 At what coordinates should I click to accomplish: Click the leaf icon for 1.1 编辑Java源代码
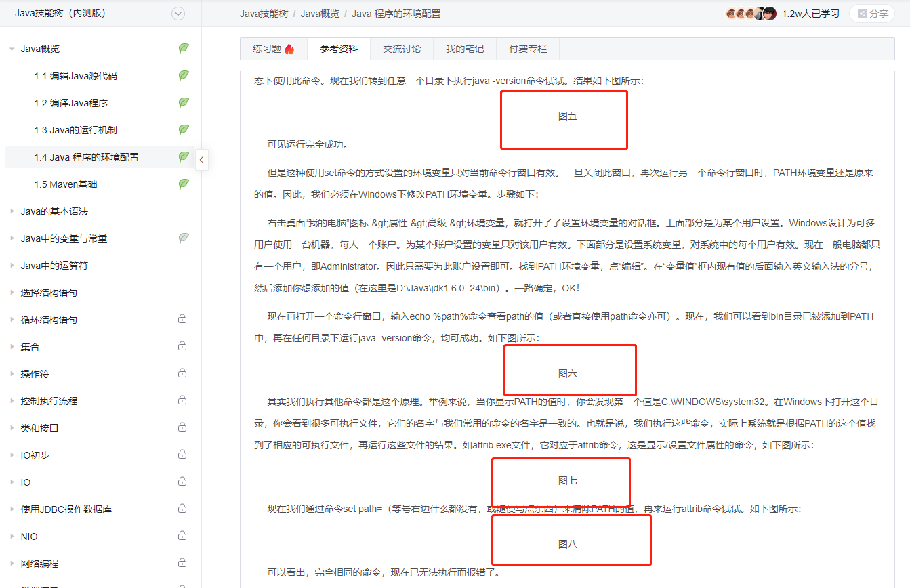(184, 76)
